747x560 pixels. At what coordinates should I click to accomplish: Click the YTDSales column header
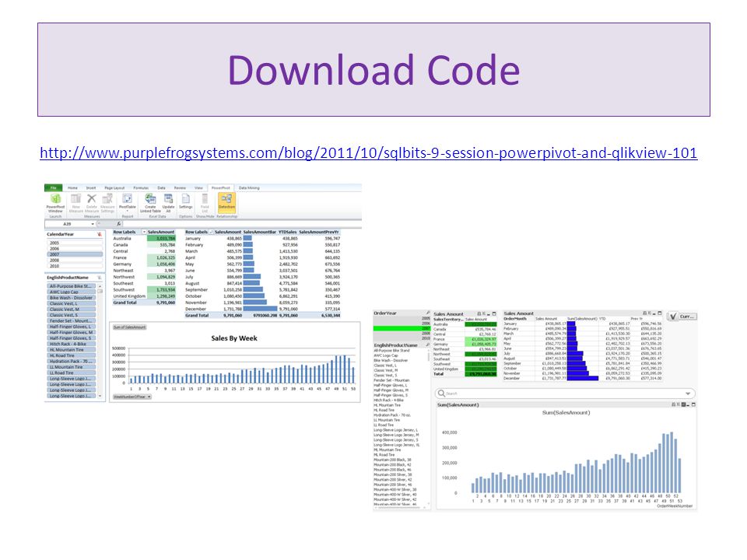[288, 232]
